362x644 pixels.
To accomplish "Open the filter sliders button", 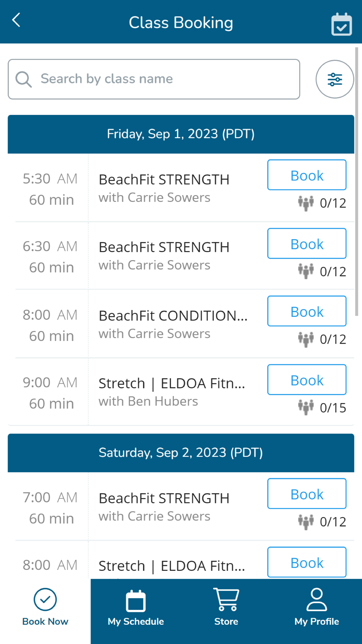I will click(x=334, y=79).
